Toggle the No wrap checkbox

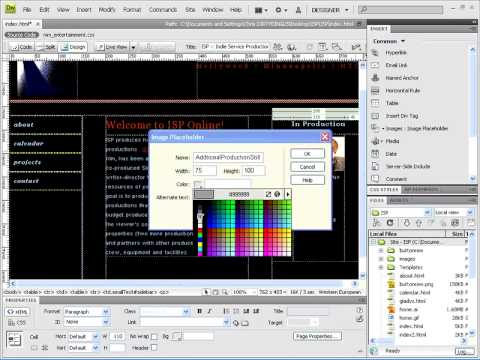154,337
